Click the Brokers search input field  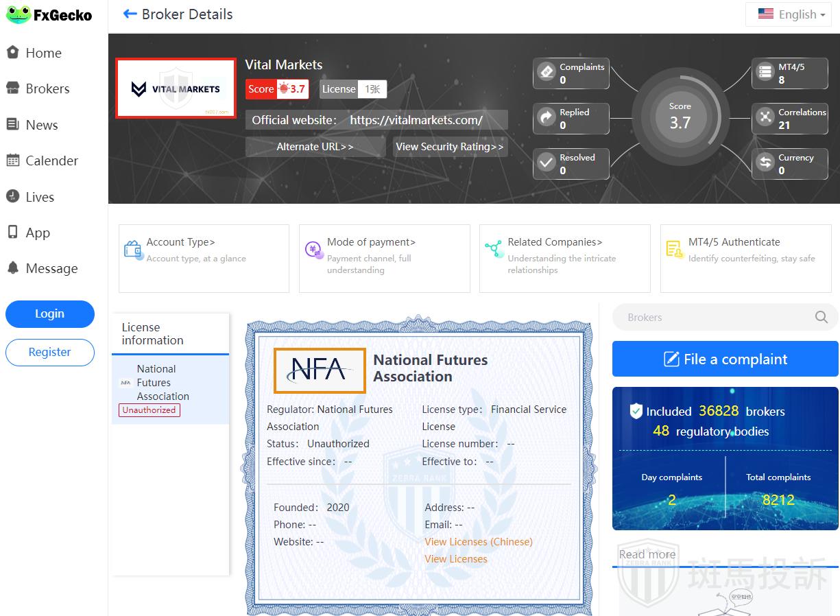(x=713, y=317)
